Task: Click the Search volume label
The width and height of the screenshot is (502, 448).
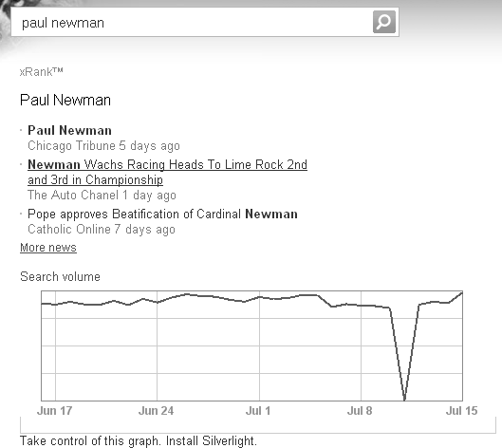Action: point(60,276)
